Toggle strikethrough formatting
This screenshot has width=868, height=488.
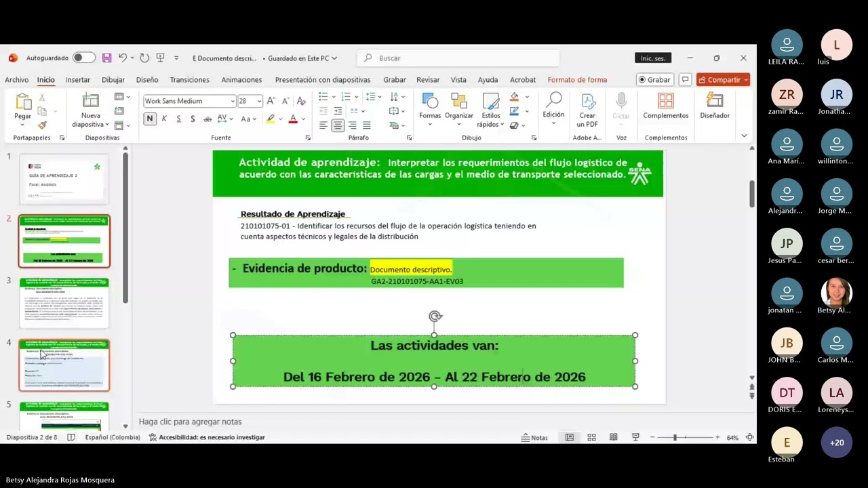click(207, 119)
